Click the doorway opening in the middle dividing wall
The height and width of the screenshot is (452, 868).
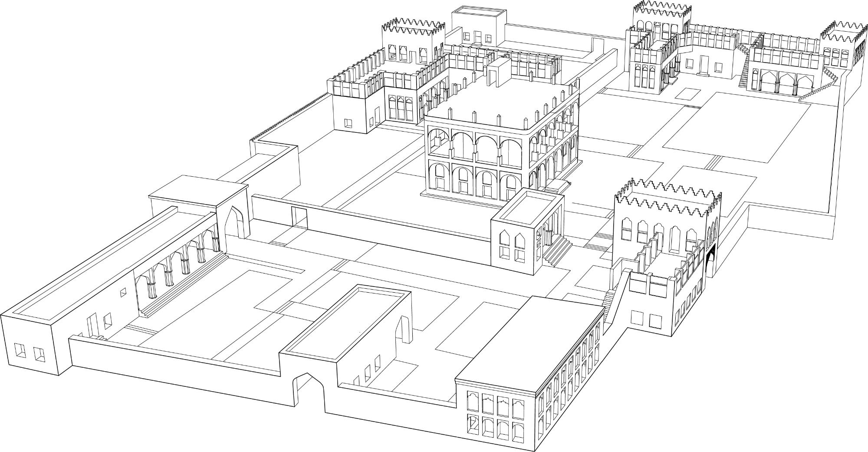point(299,216)
